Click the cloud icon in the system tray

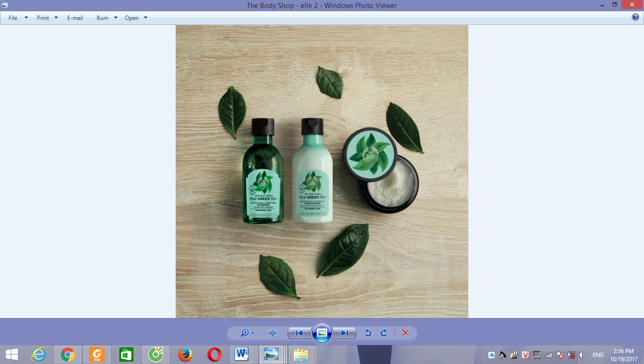[492, 355]
